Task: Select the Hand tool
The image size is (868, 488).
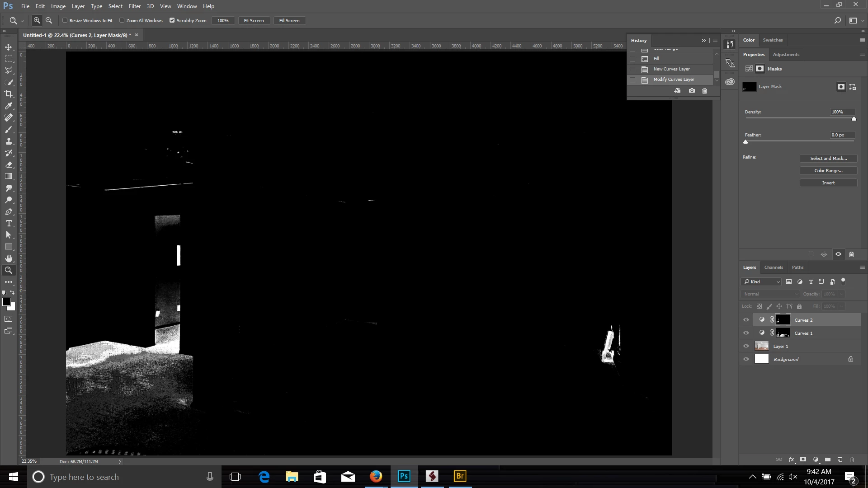Action: pyautogui.click(x=9, y=258)
